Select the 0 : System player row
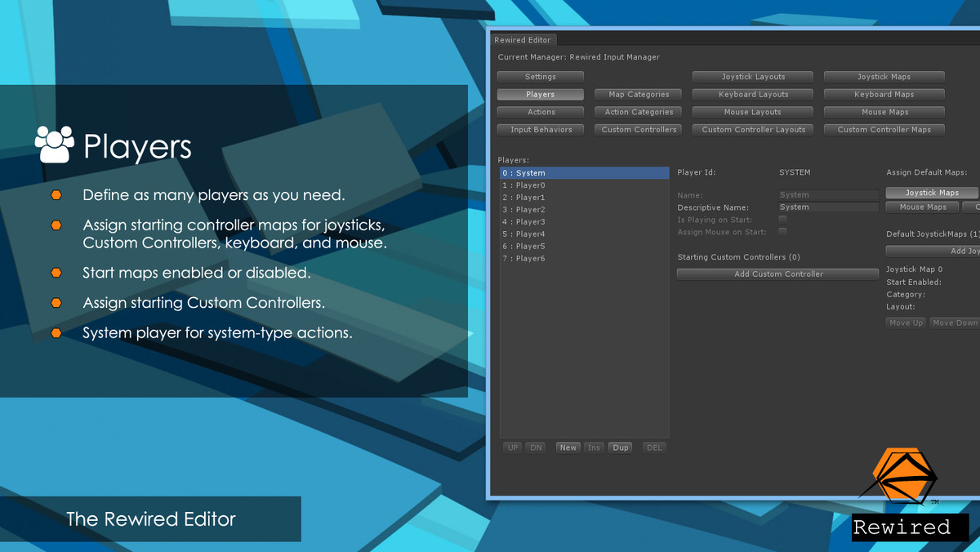This screenshot has width=980, height=552. click(x=584, y=173)
